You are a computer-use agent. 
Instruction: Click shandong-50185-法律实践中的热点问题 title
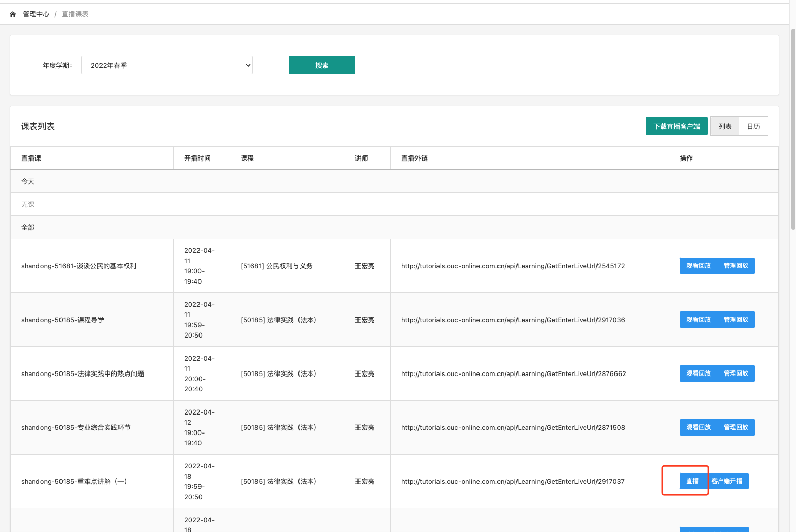(x=83, y=373)
